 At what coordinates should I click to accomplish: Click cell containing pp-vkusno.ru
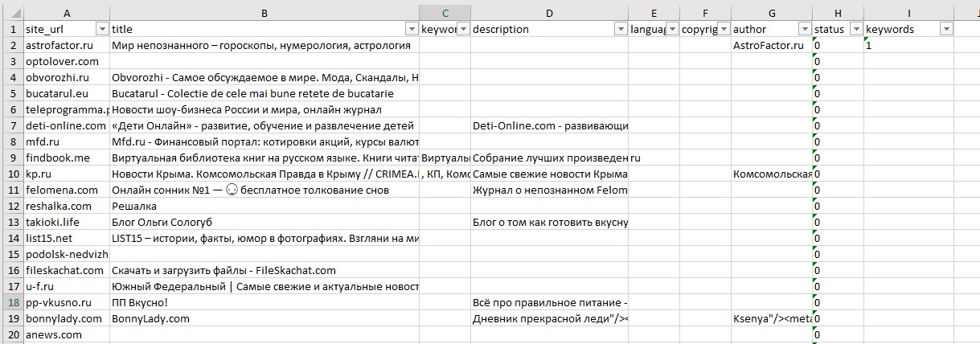pyautogui.click(x=67, y=302)
